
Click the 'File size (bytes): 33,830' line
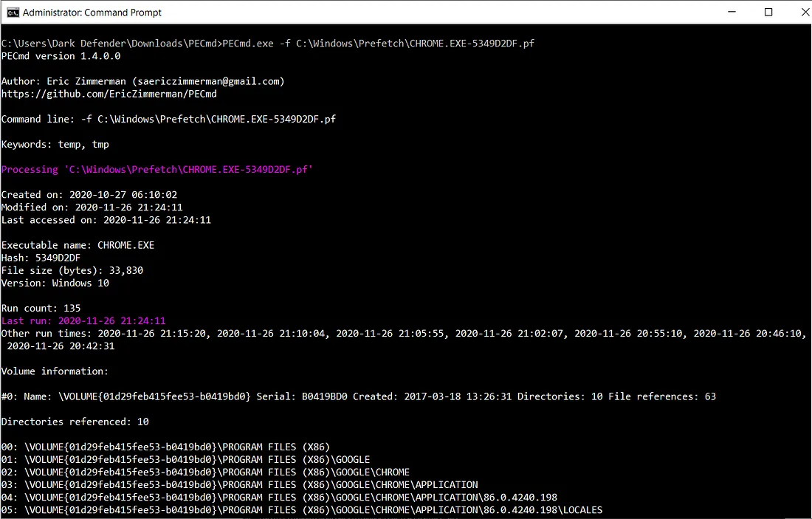click(x=72, y=270)
